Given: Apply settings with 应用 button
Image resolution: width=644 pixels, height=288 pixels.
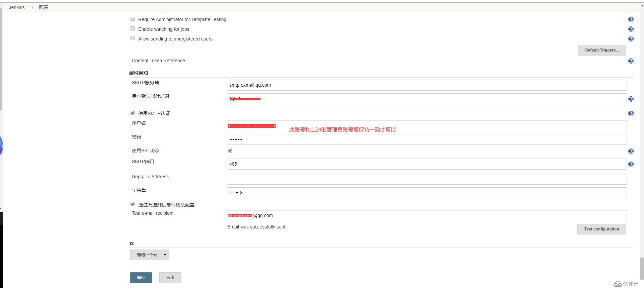Looking at the screenshot, I should pyautogui.click(x=170, y=278).
